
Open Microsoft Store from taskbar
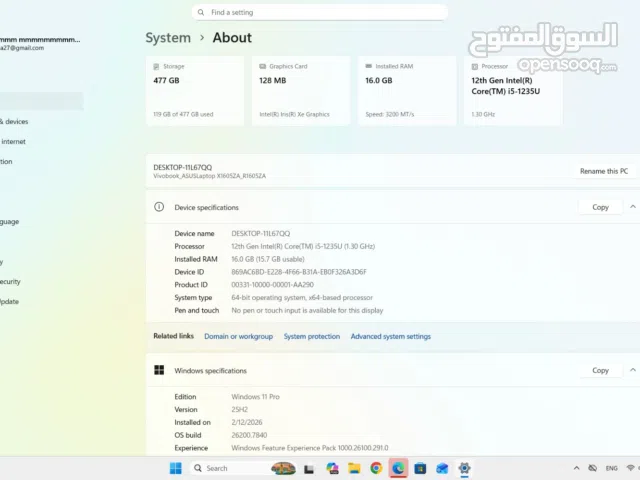(x=420, y=468)
